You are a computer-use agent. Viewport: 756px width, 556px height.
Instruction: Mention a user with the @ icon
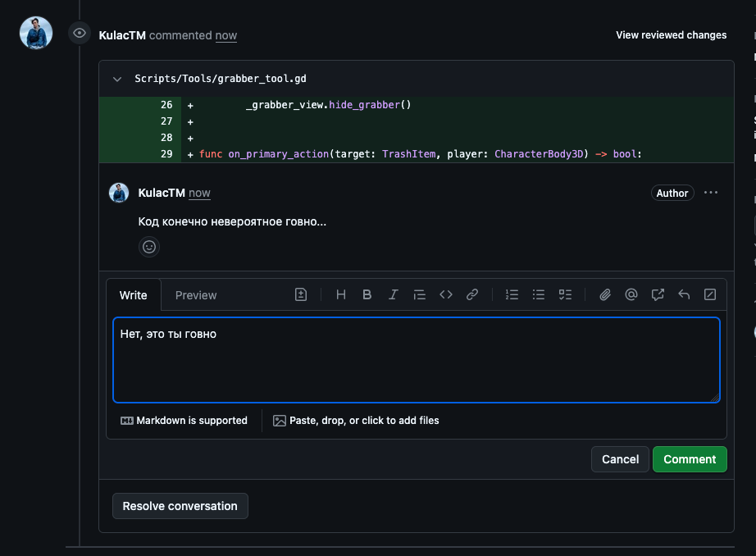click(x=631, y=294)
